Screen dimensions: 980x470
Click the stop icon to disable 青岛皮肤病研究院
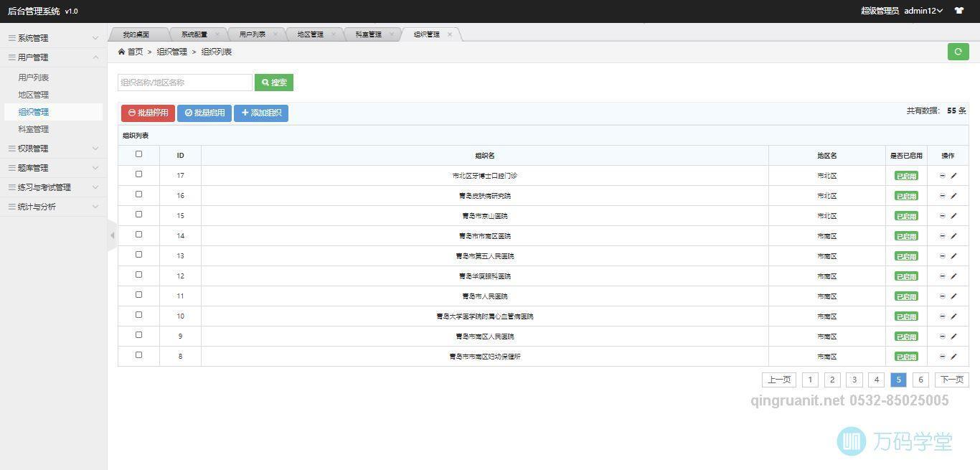[x=942, y=195]
